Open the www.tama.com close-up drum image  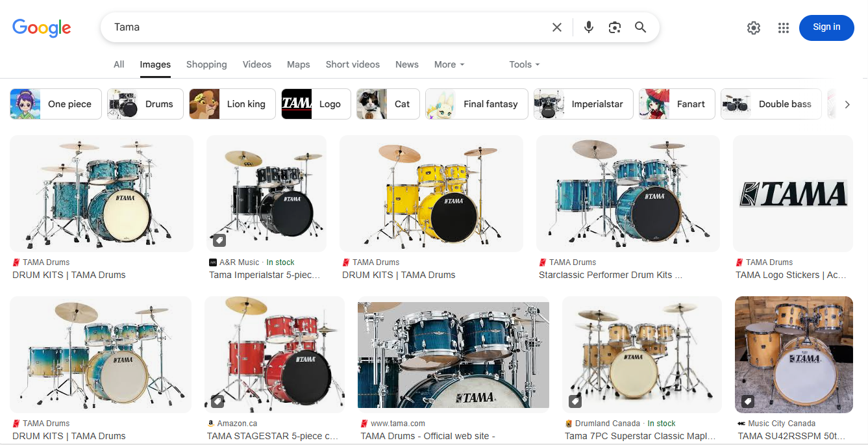coord(453,355)
